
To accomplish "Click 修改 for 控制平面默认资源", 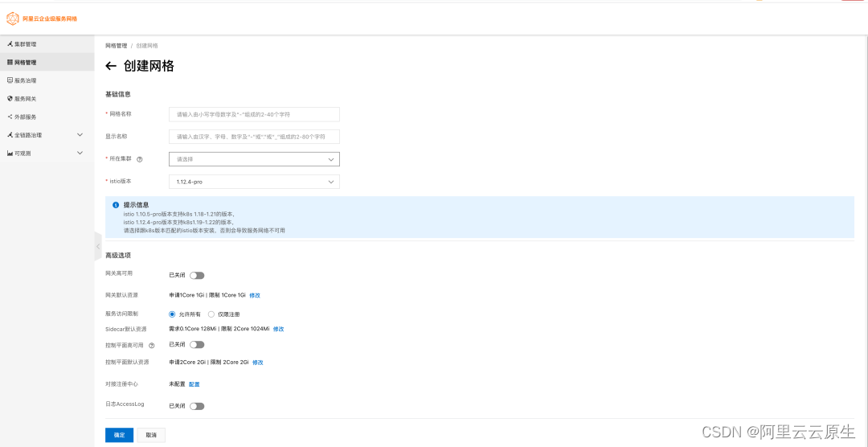I will pyautogui.click(x=258, y=363).
